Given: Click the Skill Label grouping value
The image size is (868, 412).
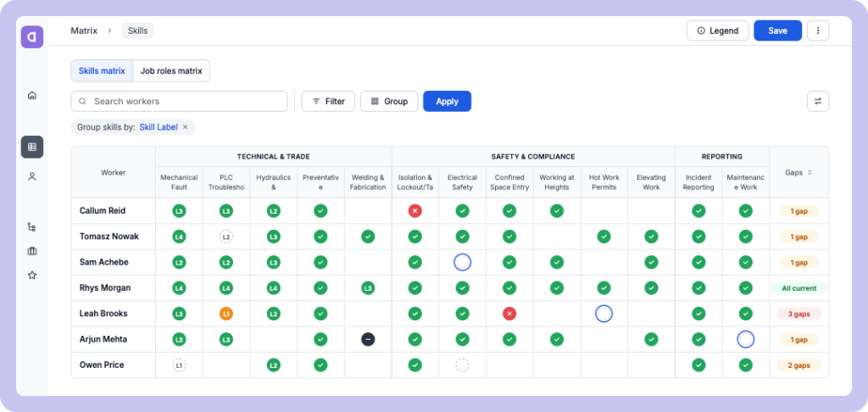Looking at the screenshot, I should coord(159,127).
